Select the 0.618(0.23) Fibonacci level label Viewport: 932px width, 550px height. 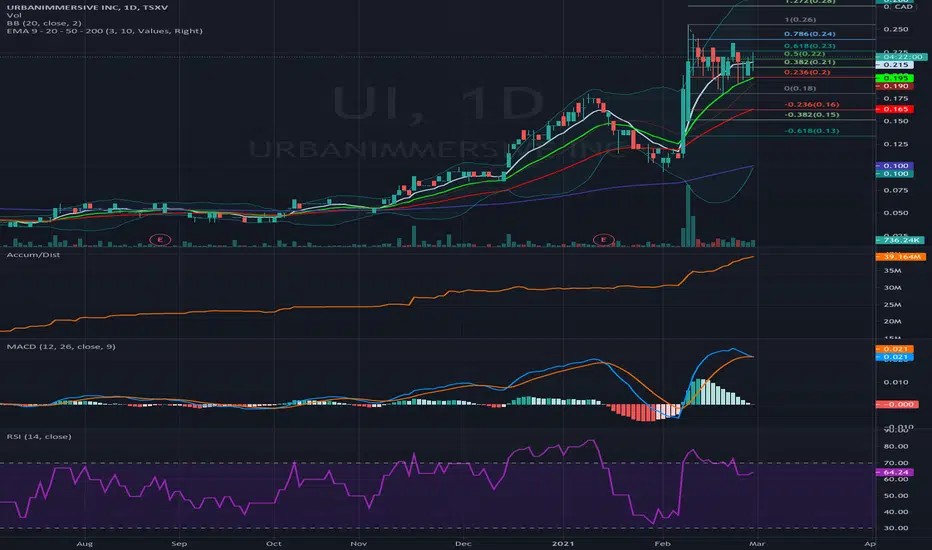click(x=810, y=46)
